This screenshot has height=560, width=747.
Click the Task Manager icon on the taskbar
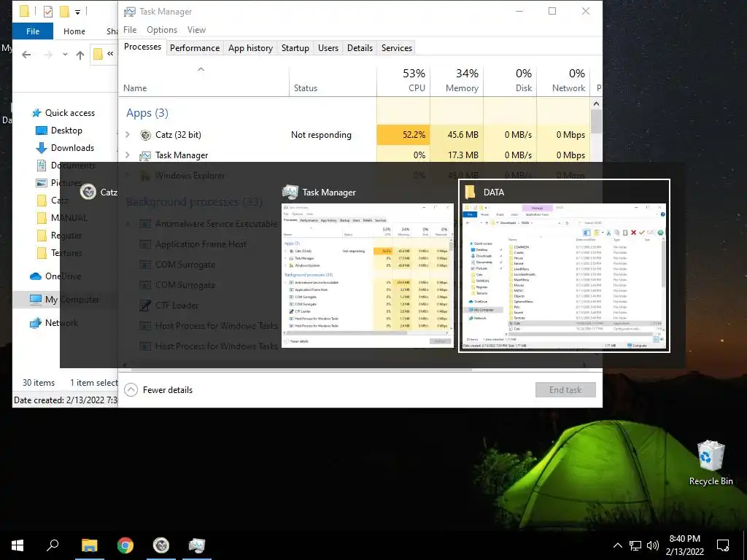click(197, 545)
